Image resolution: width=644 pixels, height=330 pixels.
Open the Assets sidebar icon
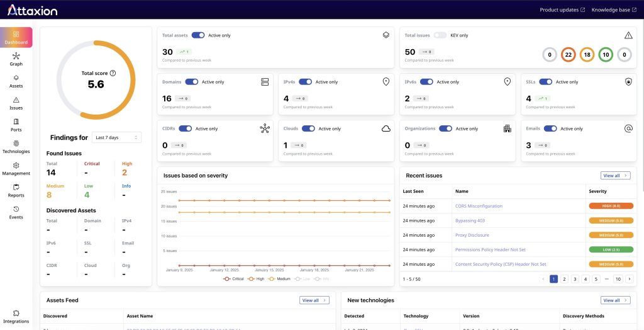[16, 81]
